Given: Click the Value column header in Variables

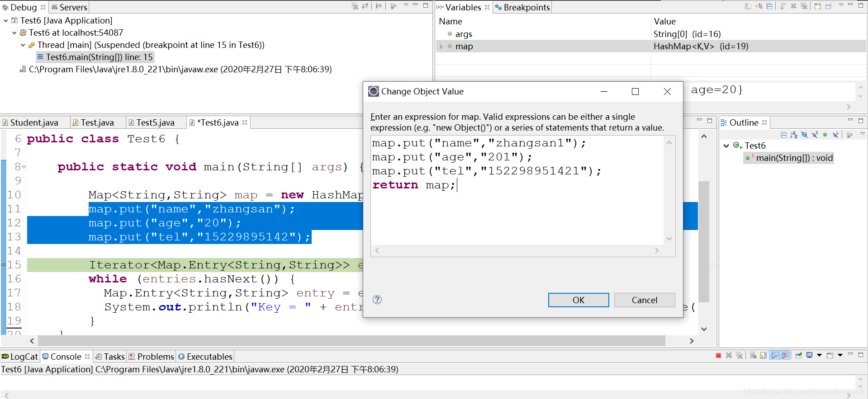Looking at the screenshot, I should tap(664, 21).
